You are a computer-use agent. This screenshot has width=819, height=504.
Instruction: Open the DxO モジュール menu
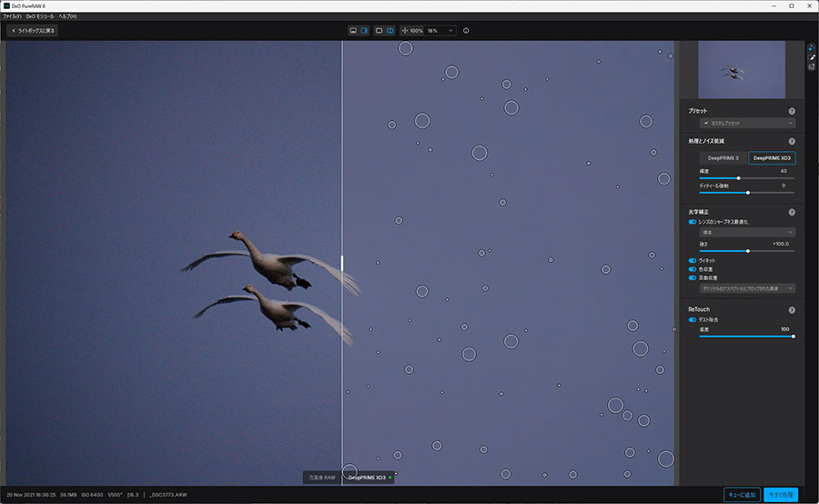tap(41, 16)
